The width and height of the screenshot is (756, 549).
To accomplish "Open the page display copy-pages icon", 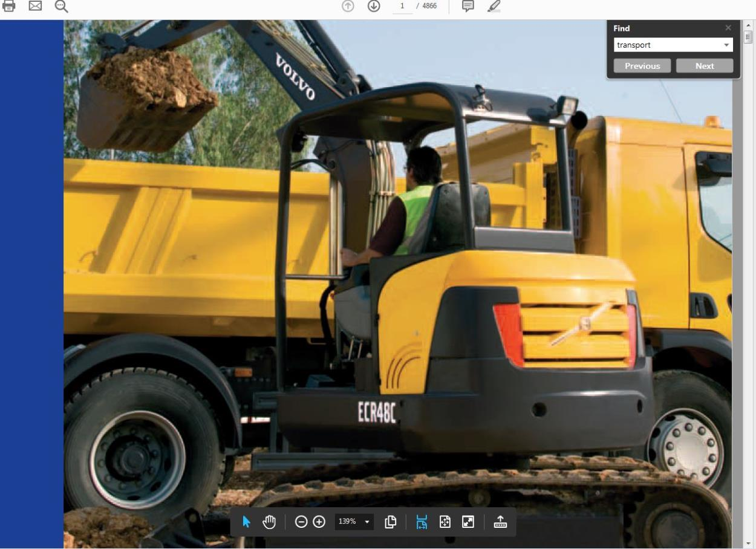I will click(391, 522).
